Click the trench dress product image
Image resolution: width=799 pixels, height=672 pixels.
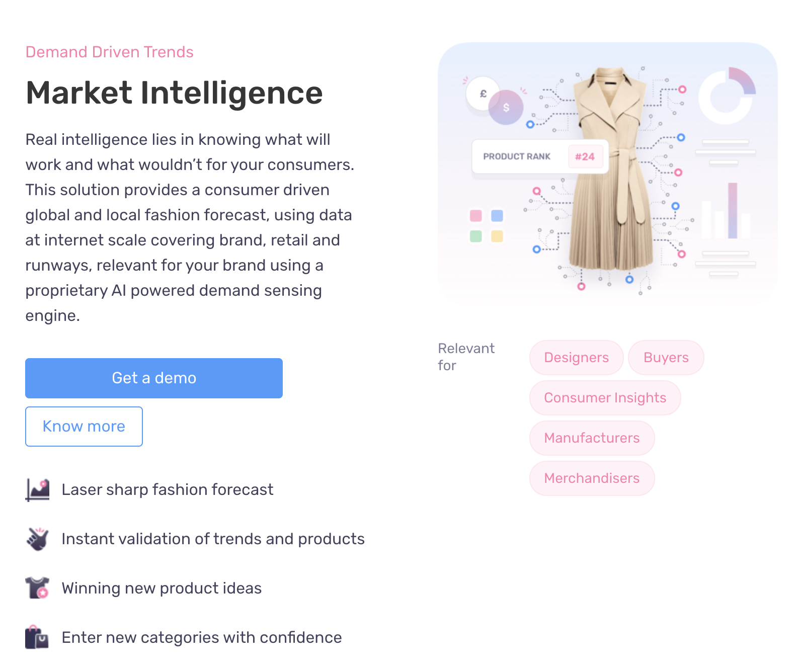[x=611, y=170]
